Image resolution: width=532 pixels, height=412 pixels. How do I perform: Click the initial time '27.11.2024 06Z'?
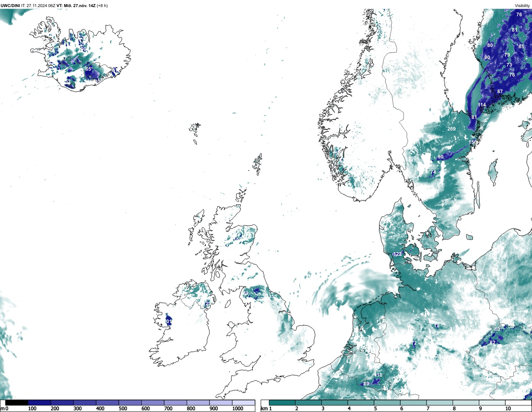click(x=41, y=6)
